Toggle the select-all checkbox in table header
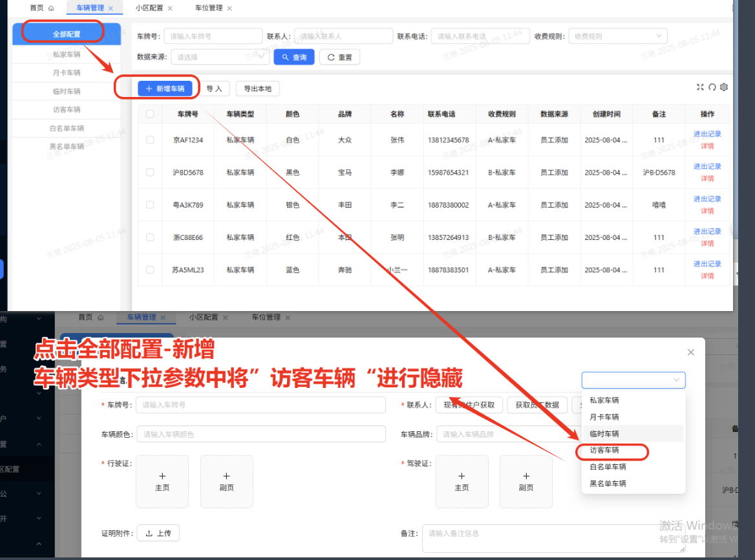The width and height of the screenshot is (755, 560). 150,114
